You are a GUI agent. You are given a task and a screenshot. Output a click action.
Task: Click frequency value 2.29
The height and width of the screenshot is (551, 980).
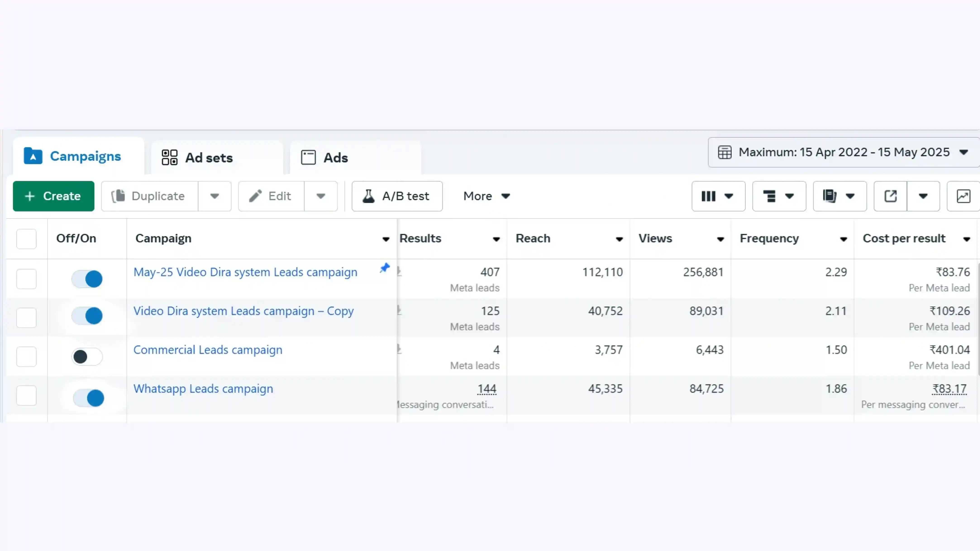point(836,272)
